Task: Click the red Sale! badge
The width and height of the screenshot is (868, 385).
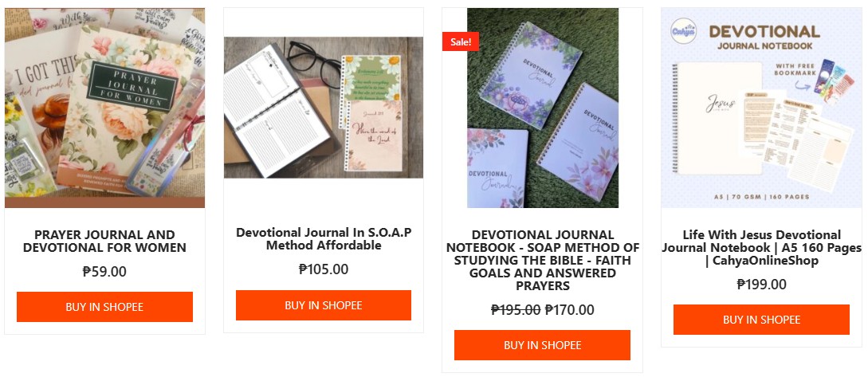Action: coord(461,41)
